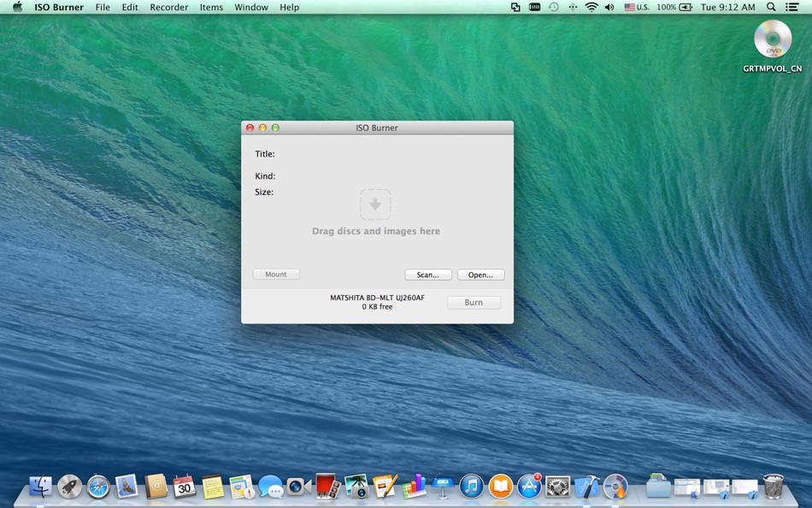The height and width of the screenshot is (508, 812).
Task: Open Pages from the Dock
Action: [x=385, y=487]
